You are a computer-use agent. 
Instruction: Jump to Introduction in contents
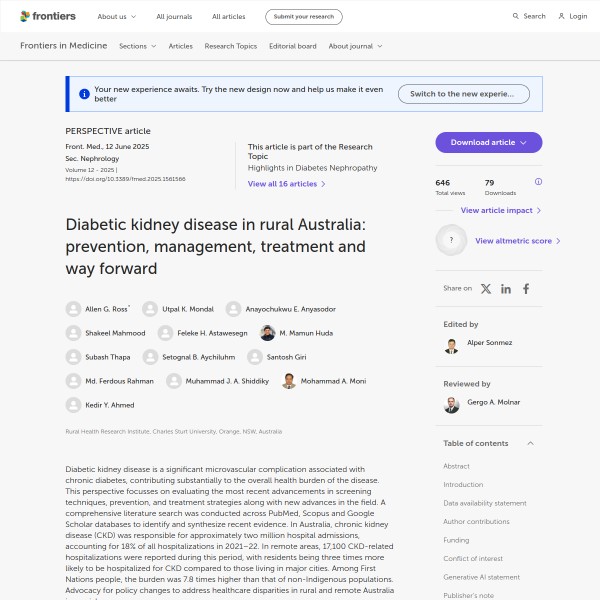coord(463,485)
